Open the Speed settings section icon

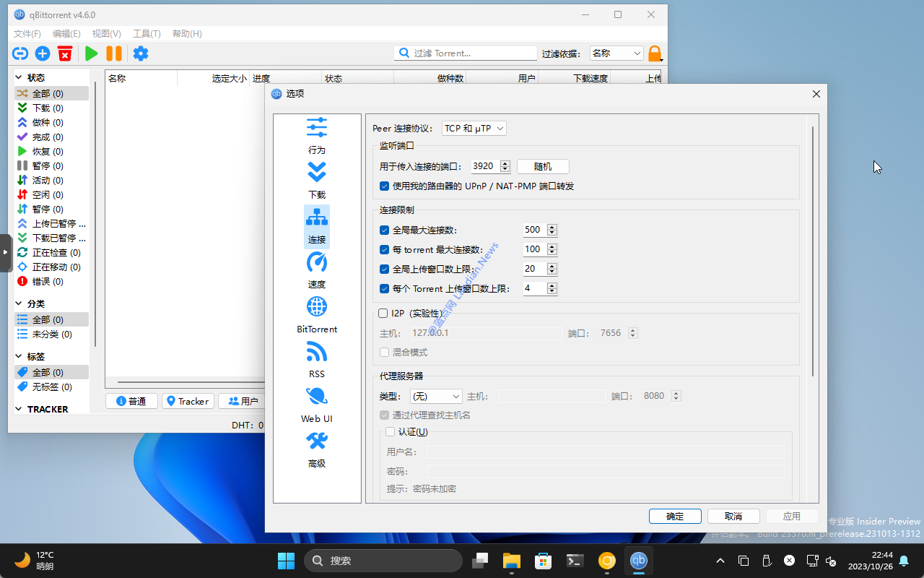pos(317,263)
